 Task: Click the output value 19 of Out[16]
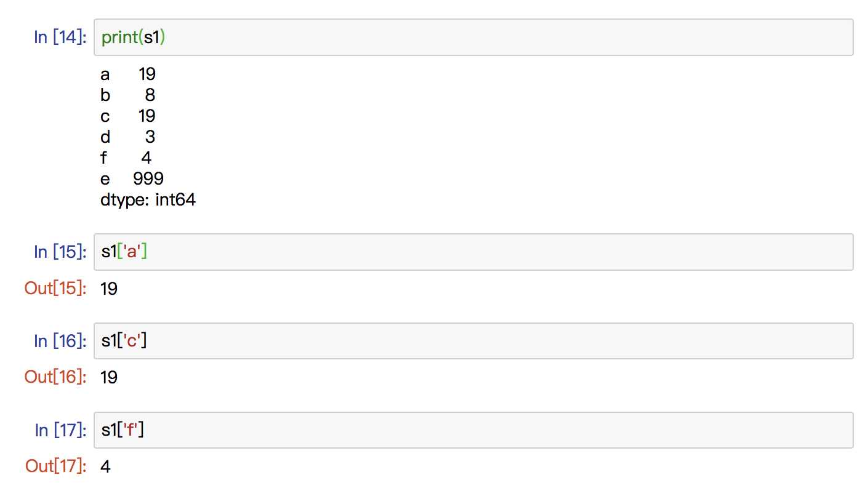click(108, 377)
